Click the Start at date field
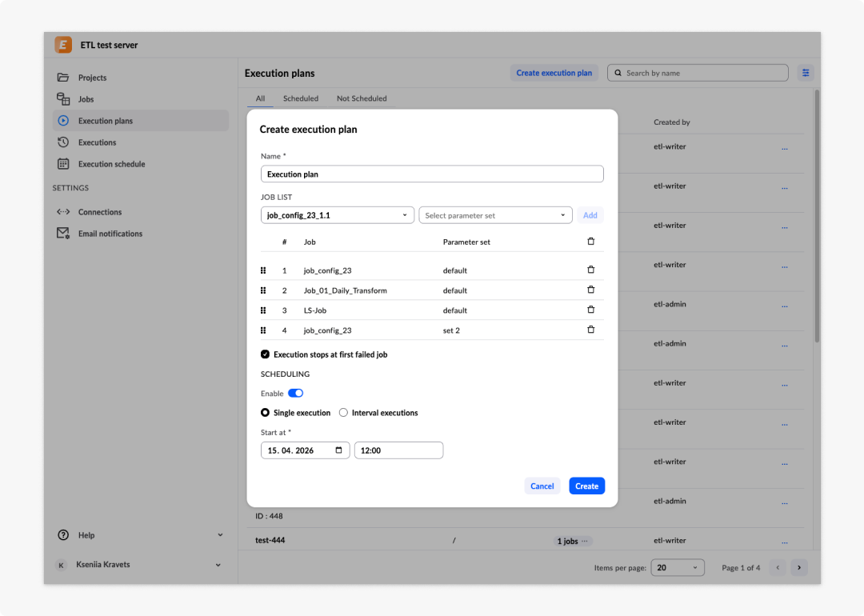 (x=306, y=450)
